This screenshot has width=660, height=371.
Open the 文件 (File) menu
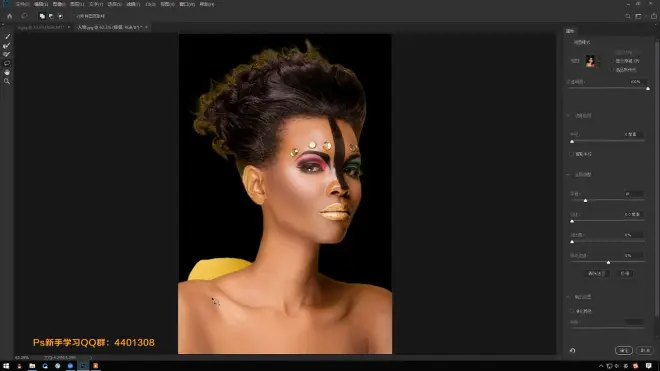(22, 4)
